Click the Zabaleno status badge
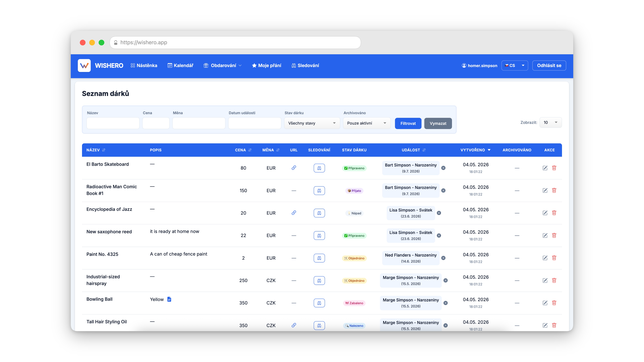 [354, 303]
